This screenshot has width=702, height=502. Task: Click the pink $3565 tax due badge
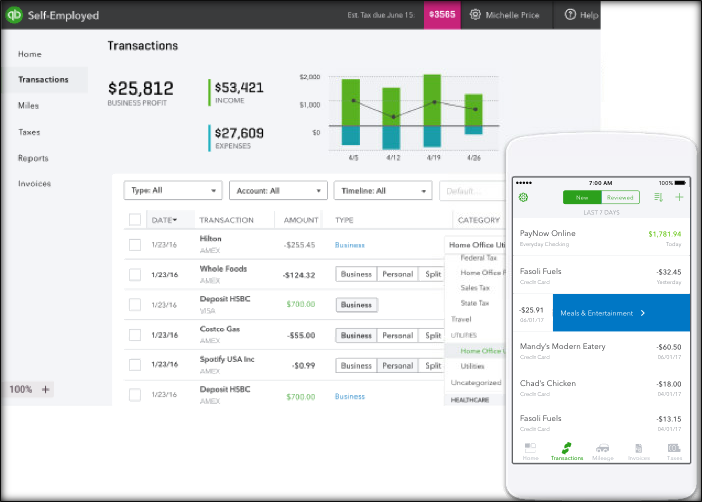click(x=442, y=15)
